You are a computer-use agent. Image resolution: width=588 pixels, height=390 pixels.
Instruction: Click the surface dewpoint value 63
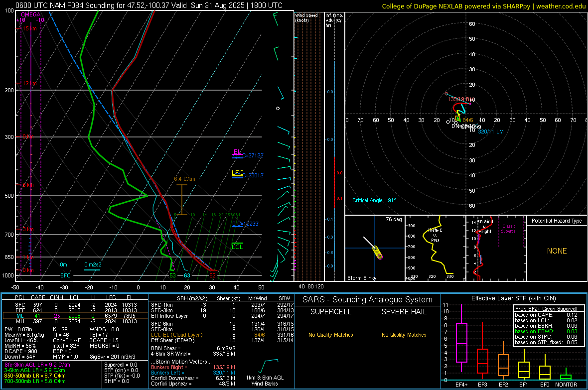tap(187, 275)
